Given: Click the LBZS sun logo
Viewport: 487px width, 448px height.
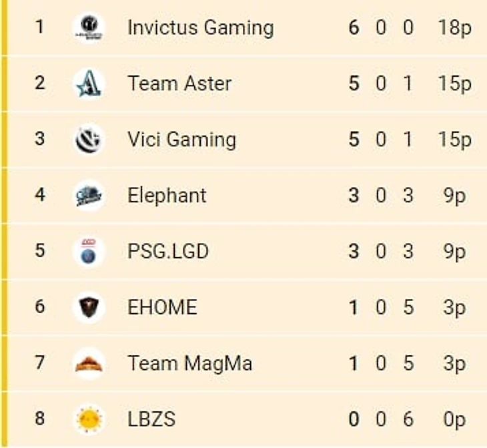Looking at the screenshot, I should [x=89, y=419].
